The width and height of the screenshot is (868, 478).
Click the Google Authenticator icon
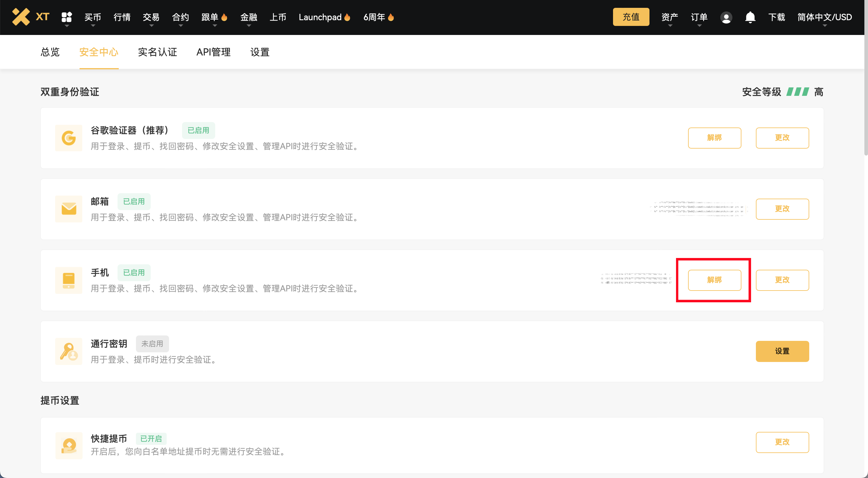69,138
